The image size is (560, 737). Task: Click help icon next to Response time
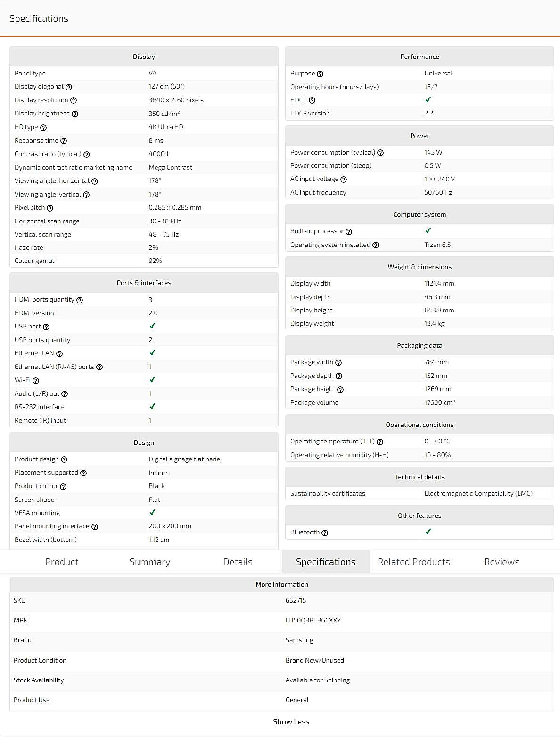click(x=64, y=141)
